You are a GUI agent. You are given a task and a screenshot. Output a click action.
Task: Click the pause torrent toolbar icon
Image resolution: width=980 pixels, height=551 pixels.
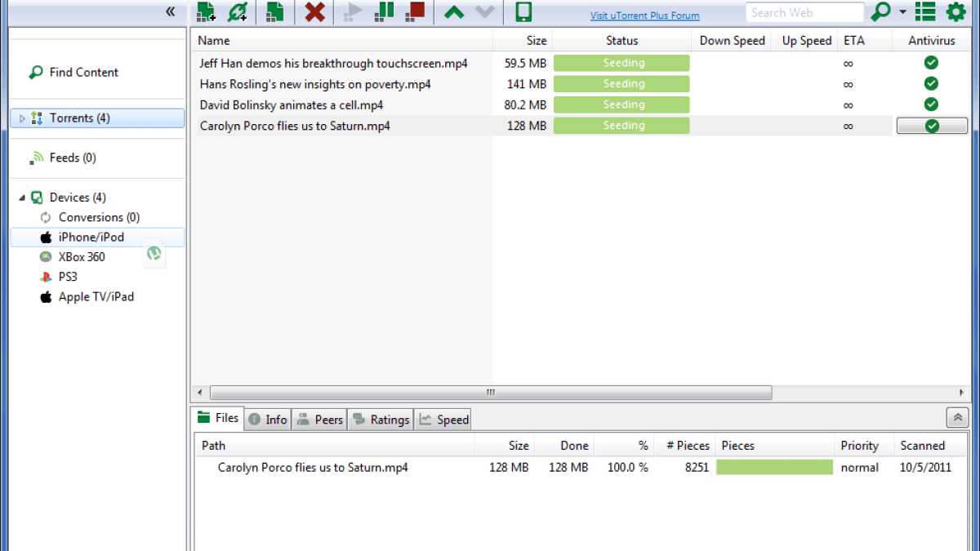(x=385, y=11)
